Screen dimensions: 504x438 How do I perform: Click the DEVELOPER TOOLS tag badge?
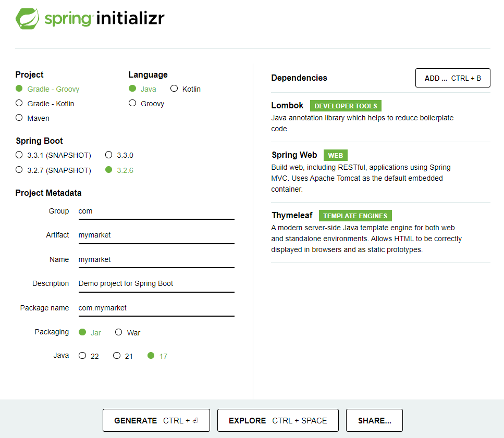346,106
